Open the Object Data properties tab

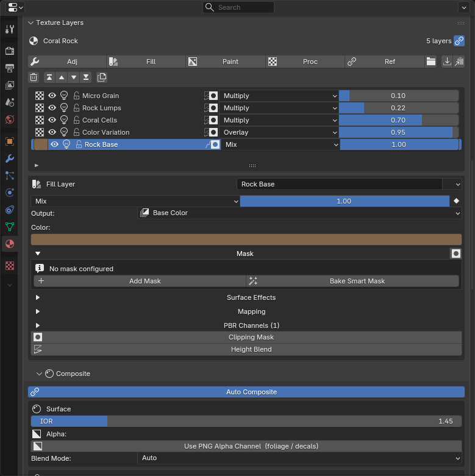[x=9, y=227]
